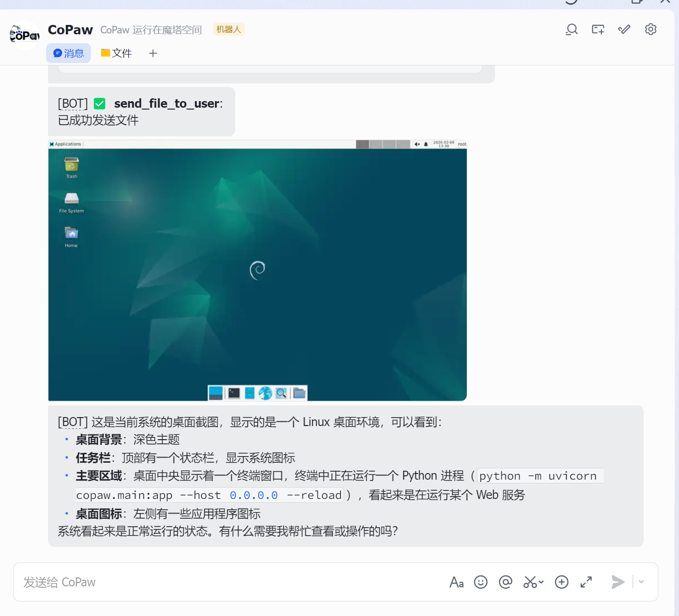Image resolution: width=679 pixels, height=616 pixels.
Task: Select the 消息 tab
Action: (x=68, y=53)
